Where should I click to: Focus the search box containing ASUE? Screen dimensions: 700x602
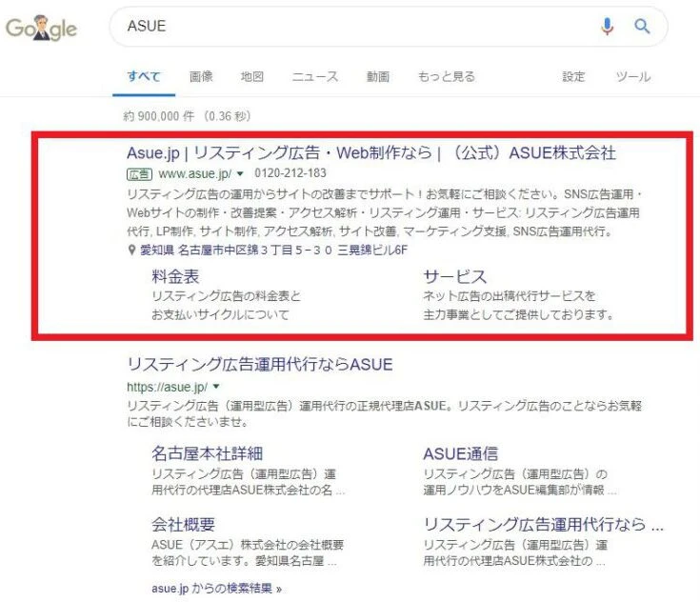[389, 27]
